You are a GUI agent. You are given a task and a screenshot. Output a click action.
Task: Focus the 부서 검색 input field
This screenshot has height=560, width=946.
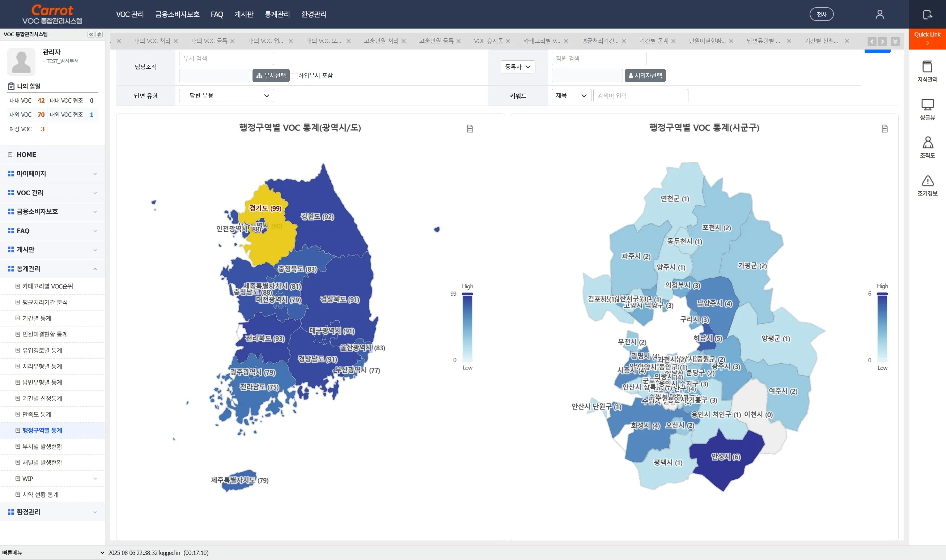tap(226, 59)
